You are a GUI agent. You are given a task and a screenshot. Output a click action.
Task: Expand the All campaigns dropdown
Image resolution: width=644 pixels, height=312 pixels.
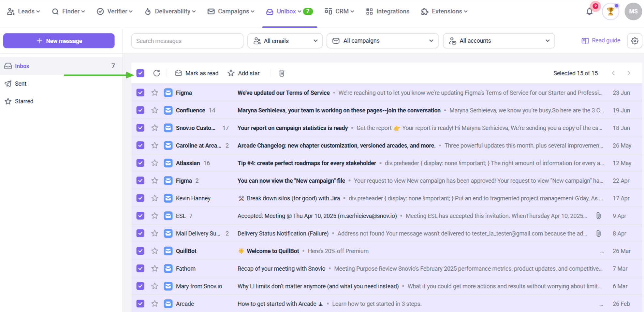pyautogui.click(x=382, y=41)
